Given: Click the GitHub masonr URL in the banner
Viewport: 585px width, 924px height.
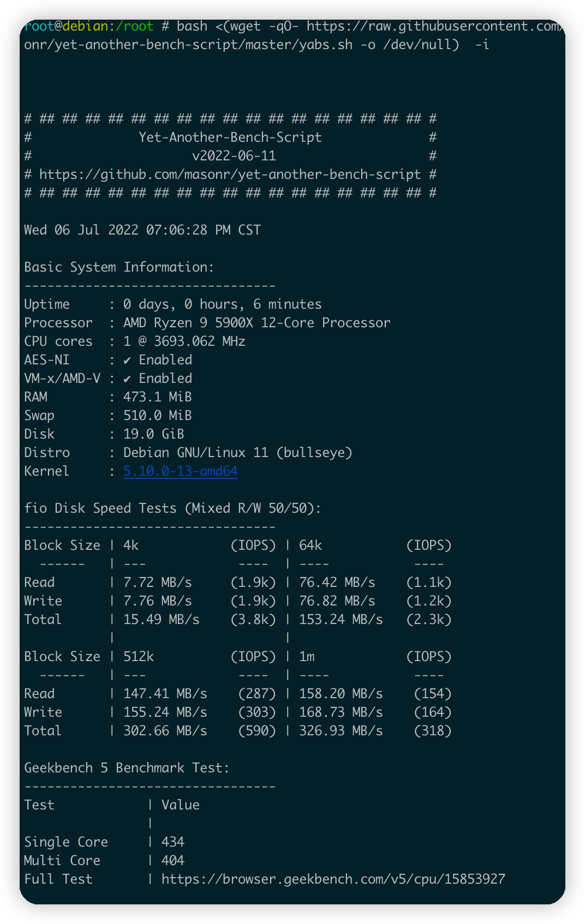Looking at the screenshot, I should (230, 175).
